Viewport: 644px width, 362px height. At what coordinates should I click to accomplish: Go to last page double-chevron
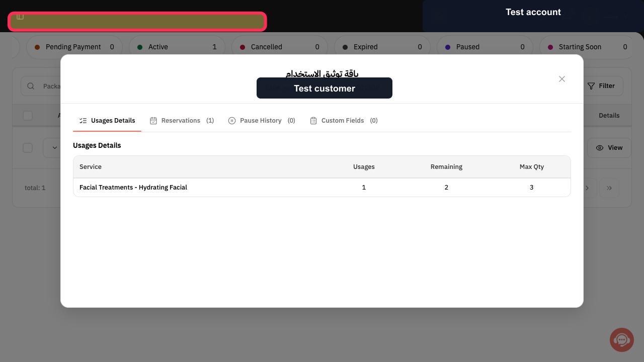609,188
